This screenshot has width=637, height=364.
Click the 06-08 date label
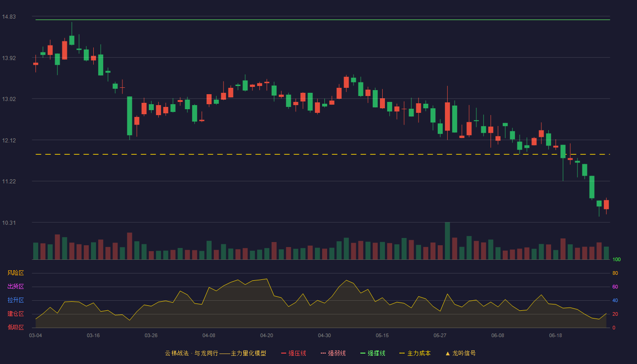498,335
